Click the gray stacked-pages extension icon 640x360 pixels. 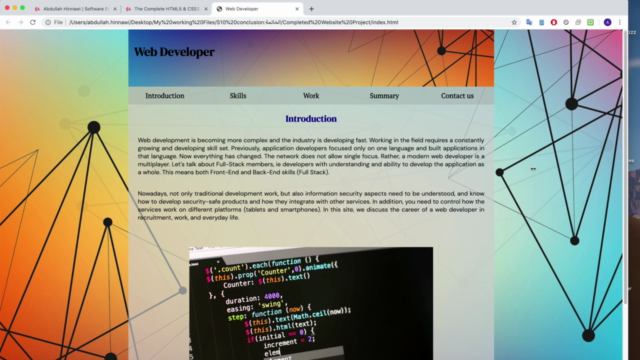click(x=578, y=22)
